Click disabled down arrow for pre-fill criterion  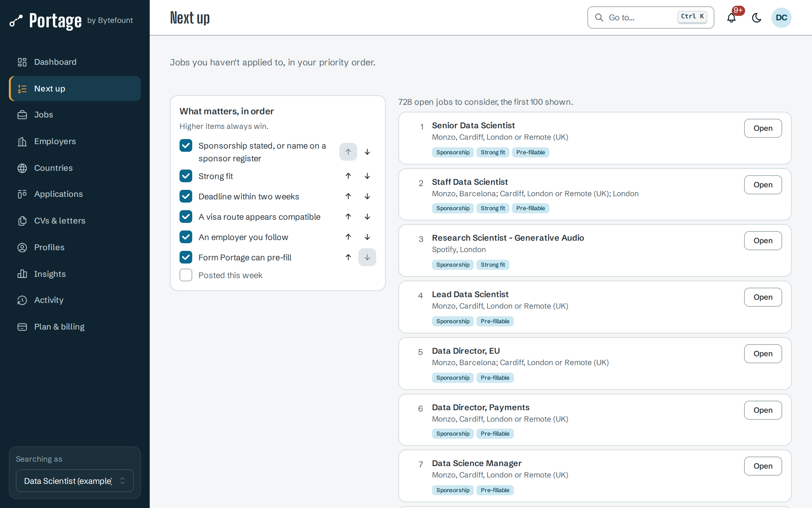[367, 257]
